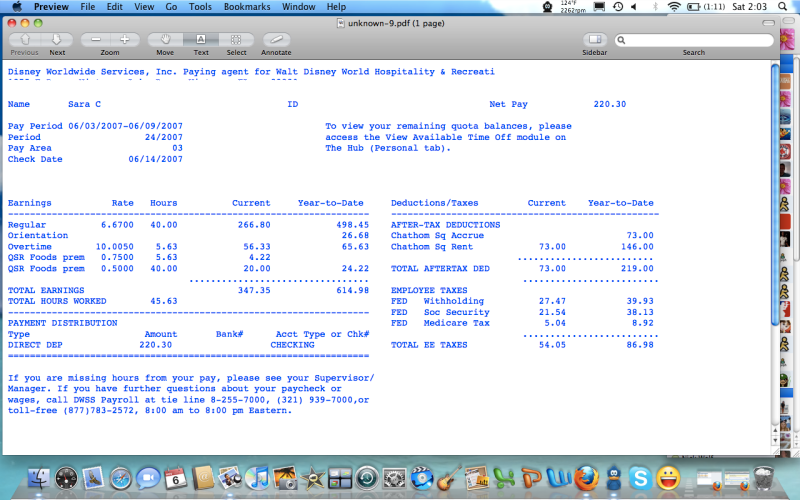Open System Preferences from the Dock
The image size is (800, 500).
click(394, 478)
